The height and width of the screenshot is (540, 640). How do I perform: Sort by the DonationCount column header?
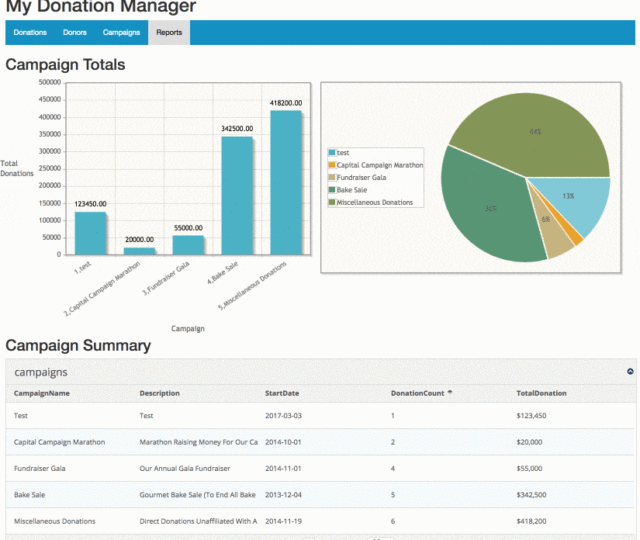pyautogui.click(x=417, y=393)
